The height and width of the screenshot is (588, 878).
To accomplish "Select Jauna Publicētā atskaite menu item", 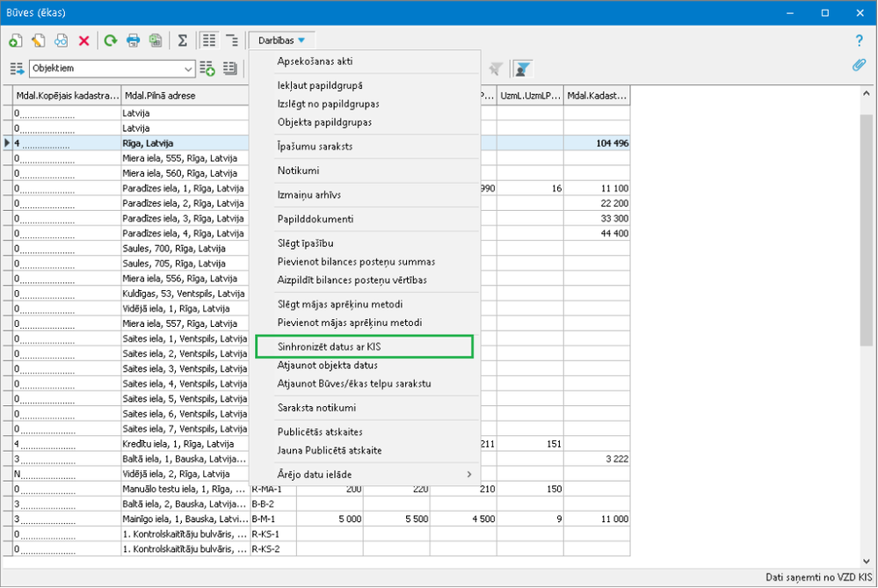I will click(x=365, y=450).
